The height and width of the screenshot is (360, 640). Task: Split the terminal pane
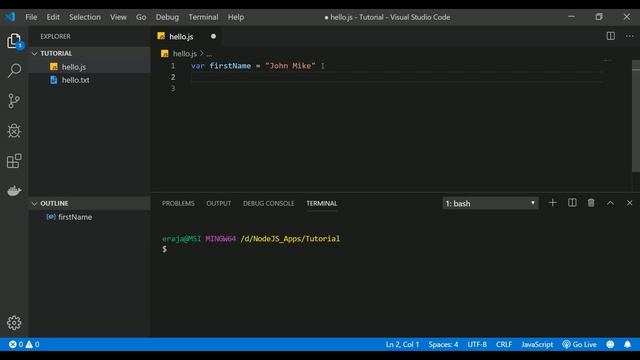pyautogui.click(x=572, y=203)
